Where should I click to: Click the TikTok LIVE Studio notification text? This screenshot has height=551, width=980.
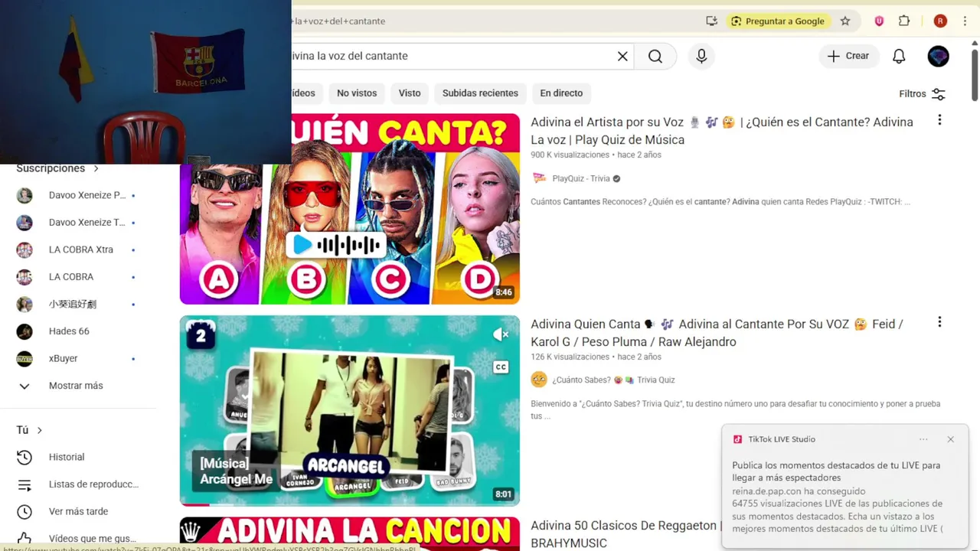(x=838, y=497)
